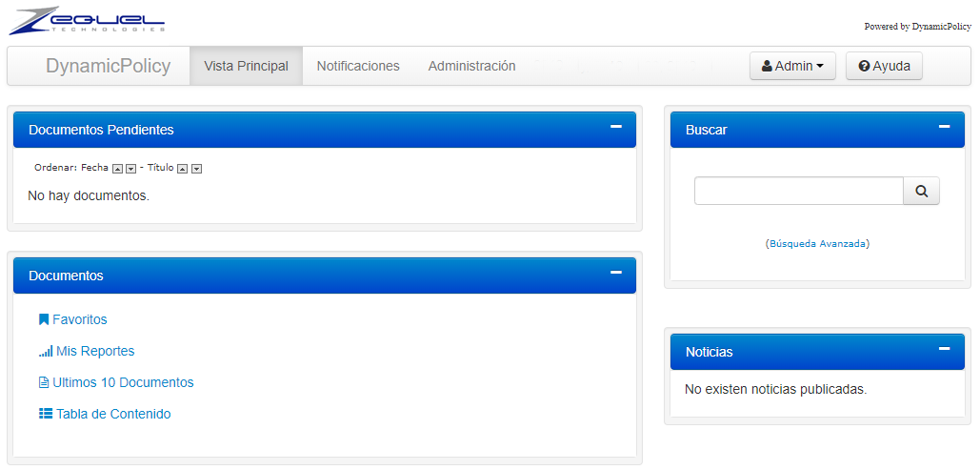Switch to the Notificaciones tab
Viewport: 980px width, 470px height.
(358, 66)
